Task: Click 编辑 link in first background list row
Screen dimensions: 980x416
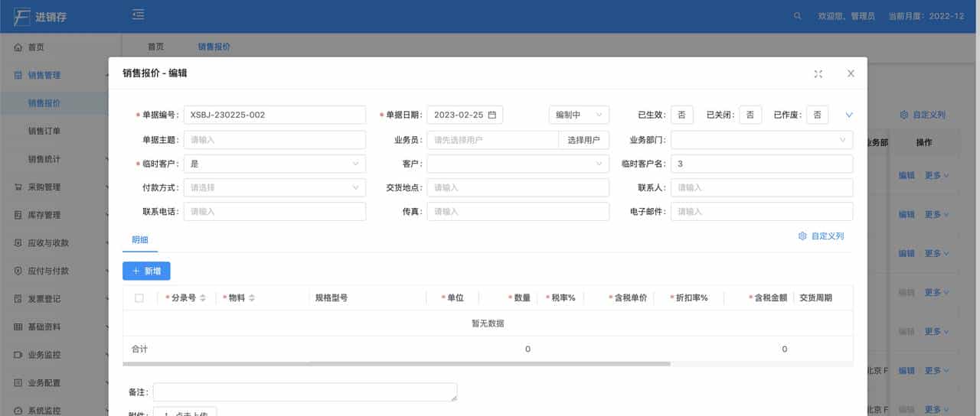Action: [906, 175]
